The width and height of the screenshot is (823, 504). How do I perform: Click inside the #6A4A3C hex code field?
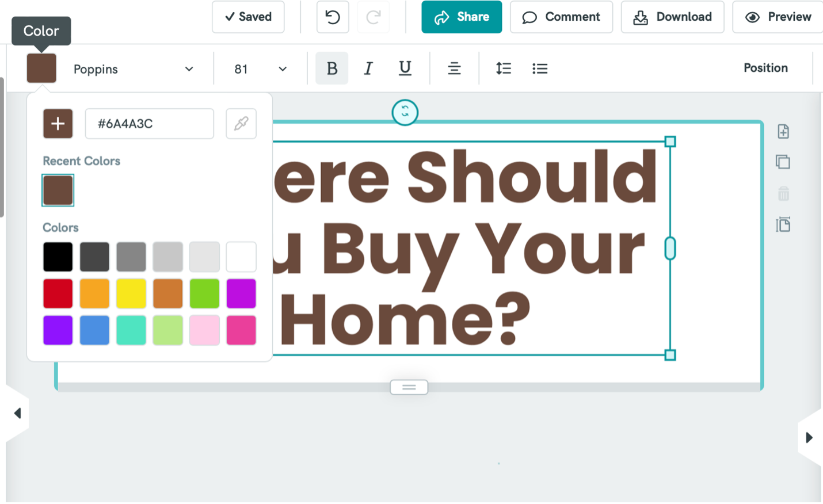pyautogui.click(x=149, y=123)
